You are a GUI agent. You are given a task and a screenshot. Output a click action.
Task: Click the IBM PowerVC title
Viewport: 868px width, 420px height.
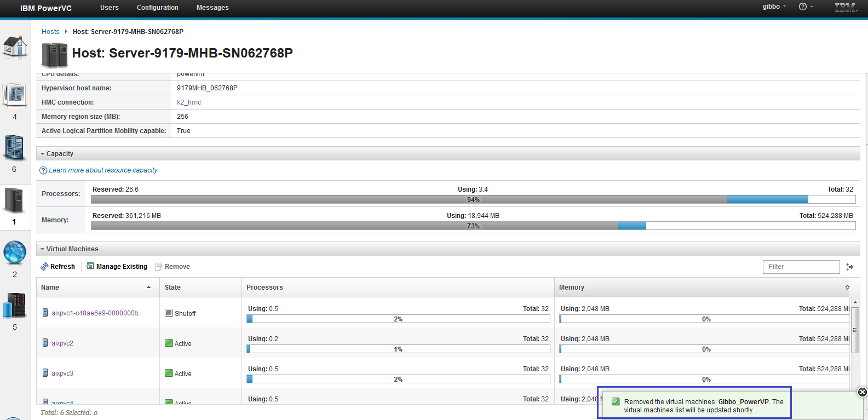[x=46, y=8]
